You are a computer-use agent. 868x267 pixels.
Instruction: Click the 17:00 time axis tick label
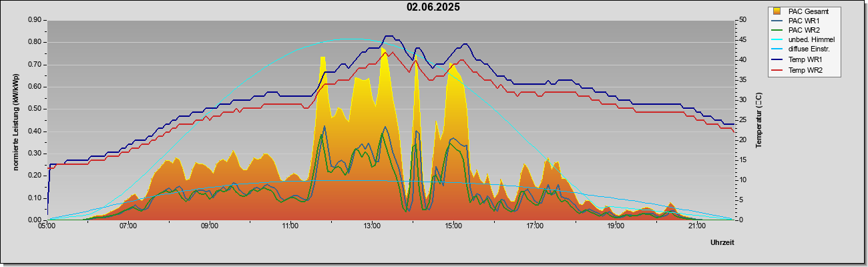[x=534, y=226]
